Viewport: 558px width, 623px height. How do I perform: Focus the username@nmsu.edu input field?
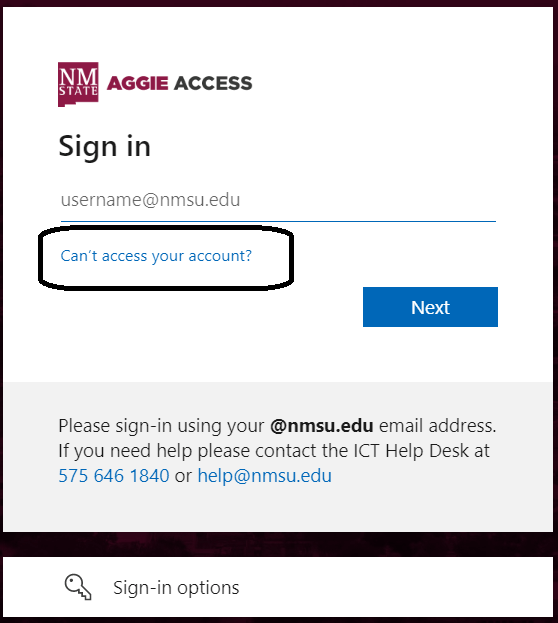pos(278,200)
